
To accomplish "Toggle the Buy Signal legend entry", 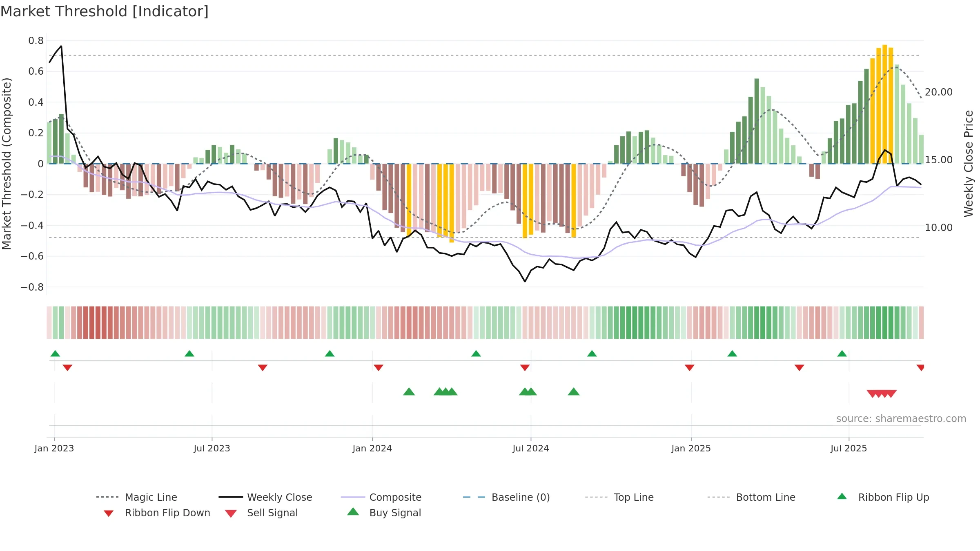I will [384, 513].
